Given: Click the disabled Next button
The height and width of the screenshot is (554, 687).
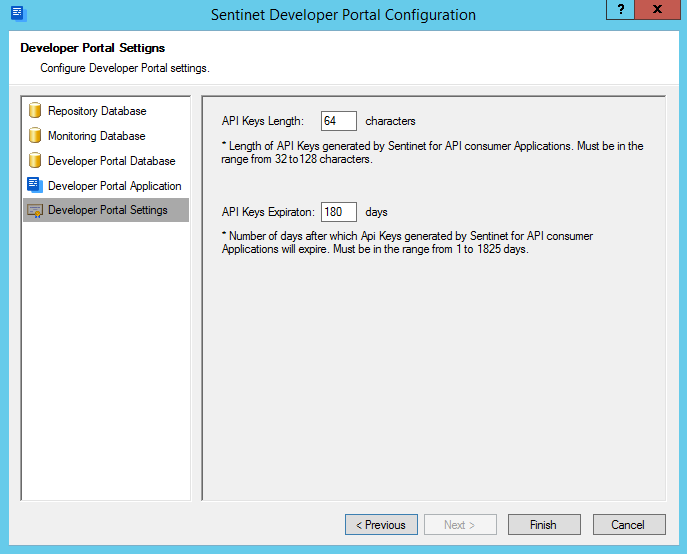Looking at the screenshot, I should pos(460,525).
